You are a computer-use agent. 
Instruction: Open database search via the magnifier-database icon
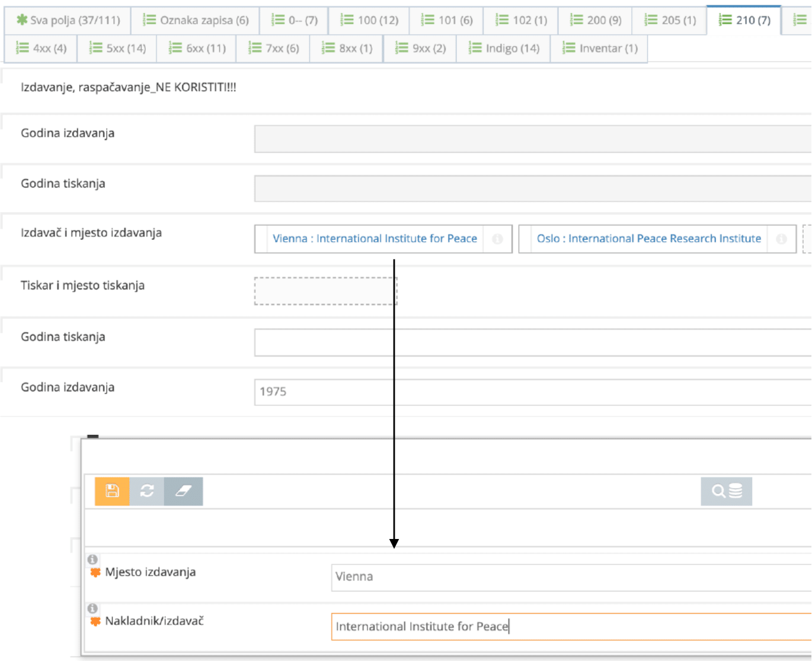(725, 491)
